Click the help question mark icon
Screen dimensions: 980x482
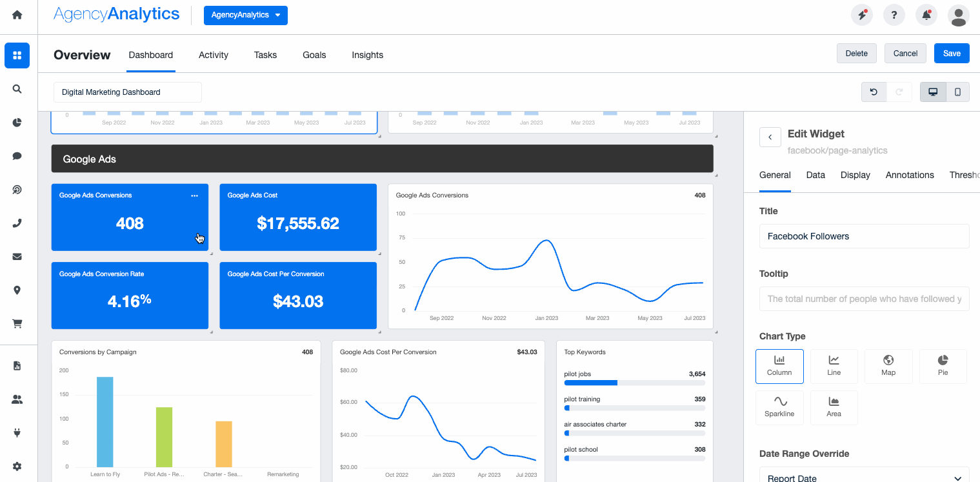(894, 15)
